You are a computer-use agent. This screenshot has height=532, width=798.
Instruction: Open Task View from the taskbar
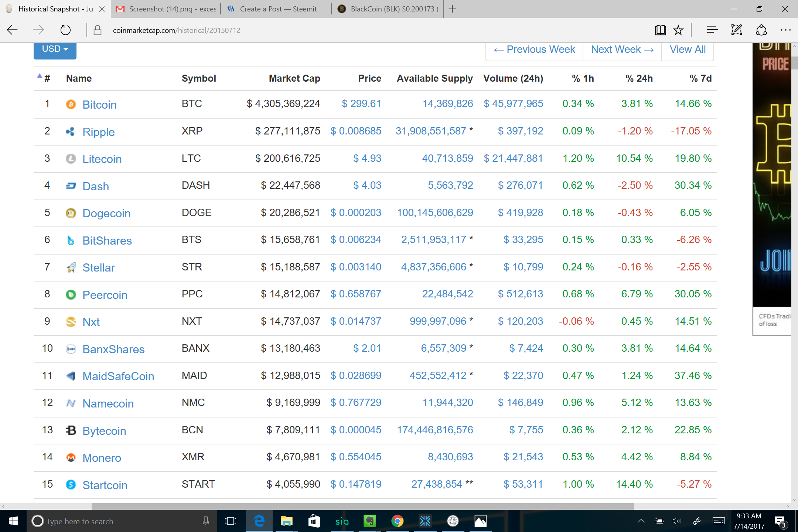click(230, 521)
